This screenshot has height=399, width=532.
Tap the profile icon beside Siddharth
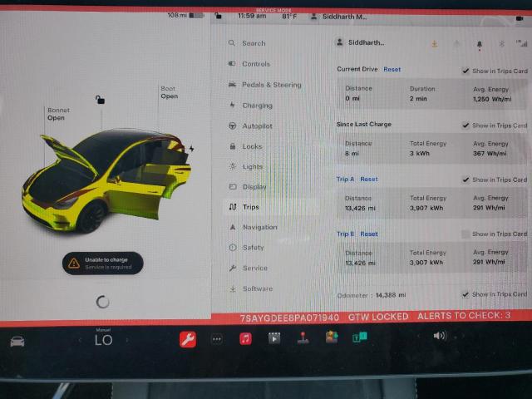tap(339, 42)
